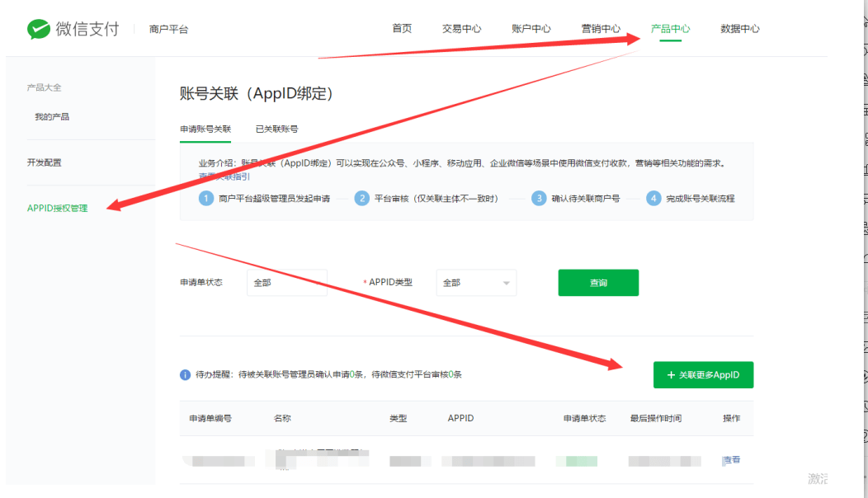
Task: Click the 名称 column header
Action: pyautogui.click(x=282, y=418)
